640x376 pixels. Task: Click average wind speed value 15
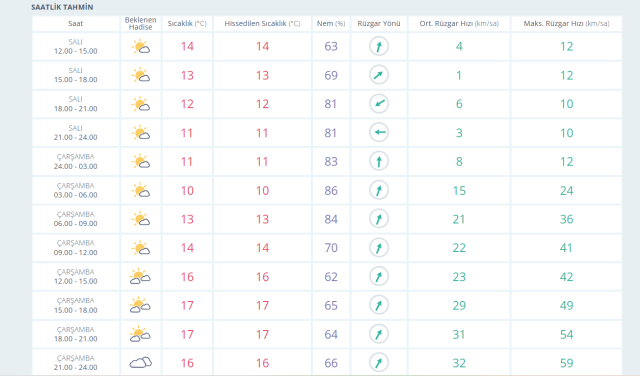459,191
